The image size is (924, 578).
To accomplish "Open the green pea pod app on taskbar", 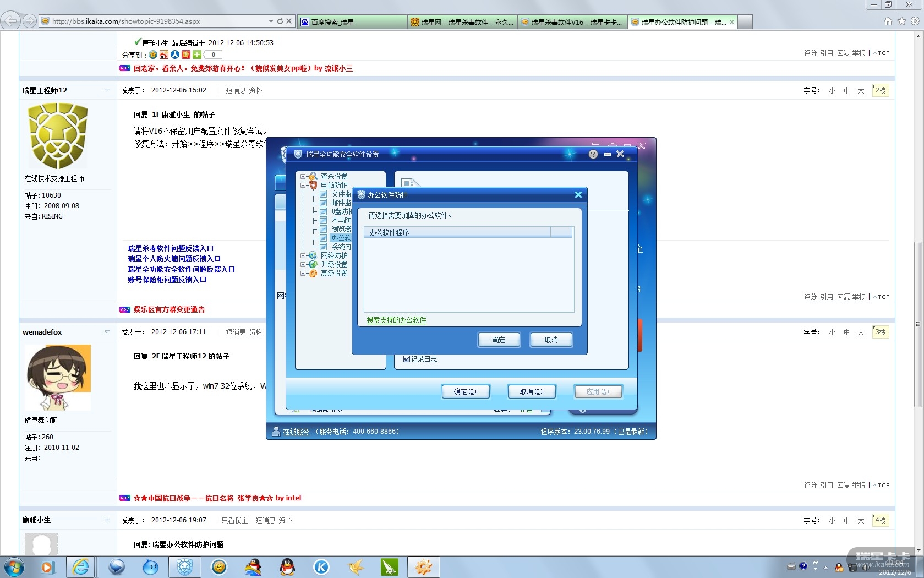I will click(x=390, y=567).
